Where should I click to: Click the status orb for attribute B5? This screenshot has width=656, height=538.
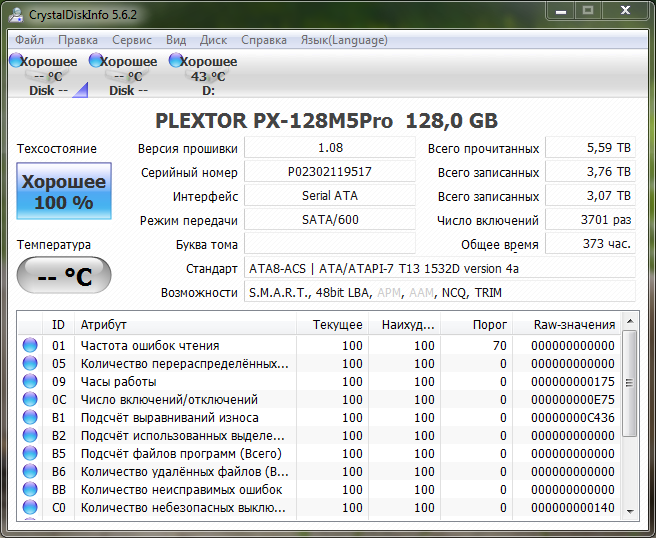coord(30,453)
